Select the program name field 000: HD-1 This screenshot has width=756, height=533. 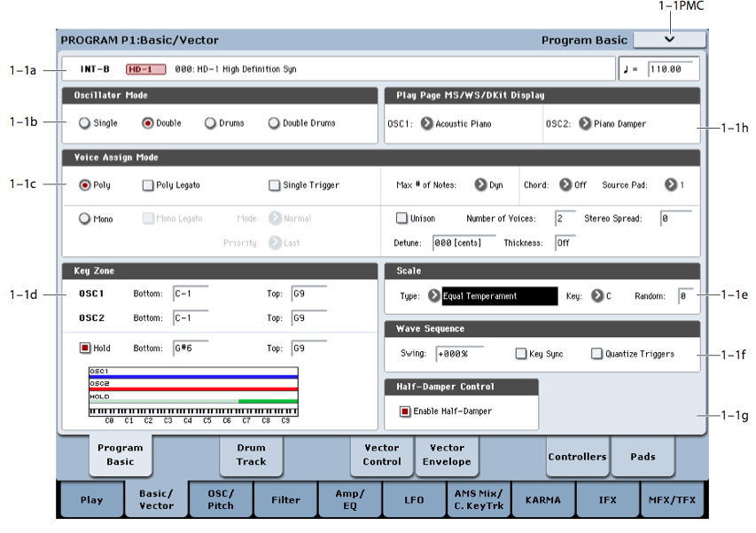(236, 69)
